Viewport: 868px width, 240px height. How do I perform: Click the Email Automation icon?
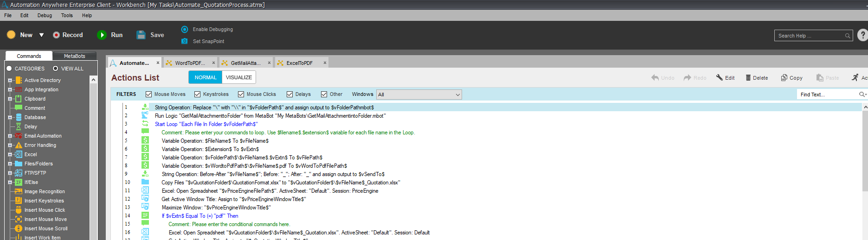19,136
